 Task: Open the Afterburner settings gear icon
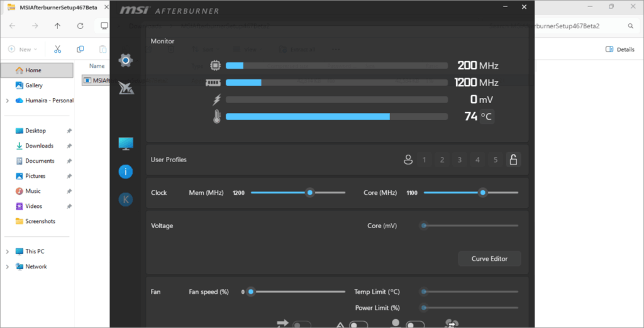(126, 61)
